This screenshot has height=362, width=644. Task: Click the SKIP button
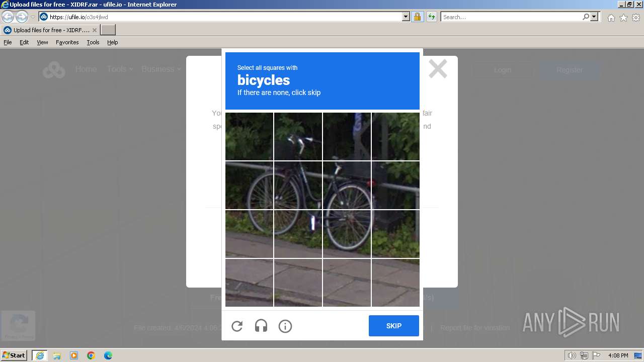393,326
